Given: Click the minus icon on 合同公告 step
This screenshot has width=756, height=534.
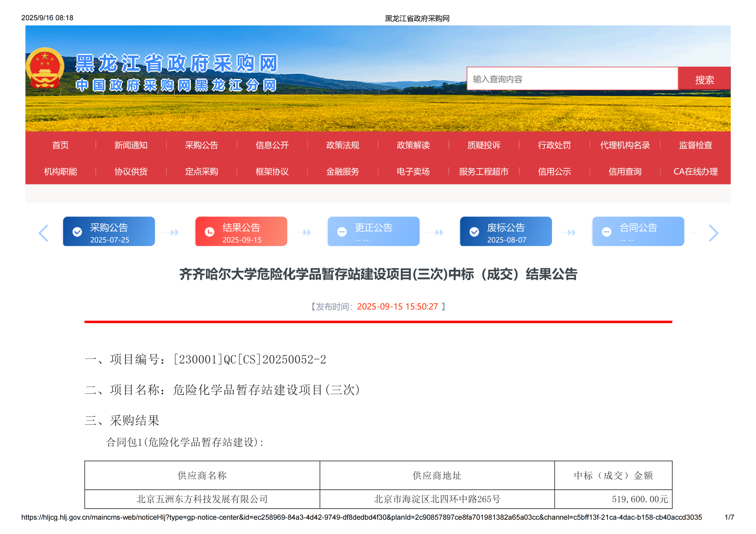Looking at the screenshot, I should [x=606, y=232].
